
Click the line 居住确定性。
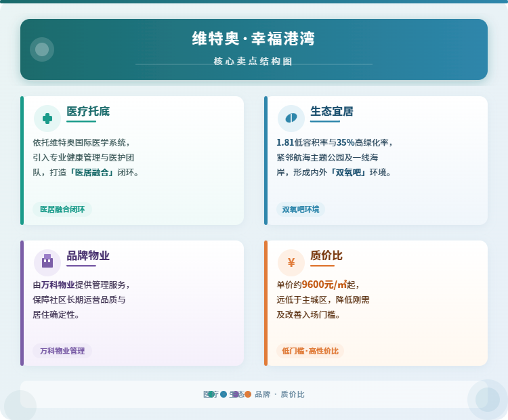tap(56, 315)
